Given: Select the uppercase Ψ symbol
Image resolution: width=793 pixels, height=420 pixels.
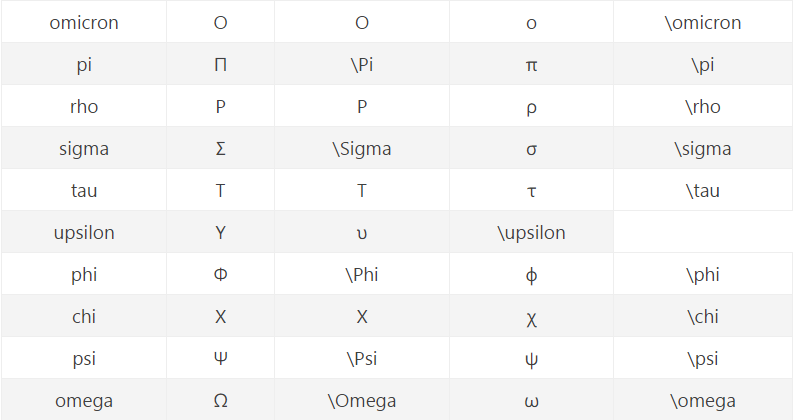Looking at the screenshot, I should 221,359.
